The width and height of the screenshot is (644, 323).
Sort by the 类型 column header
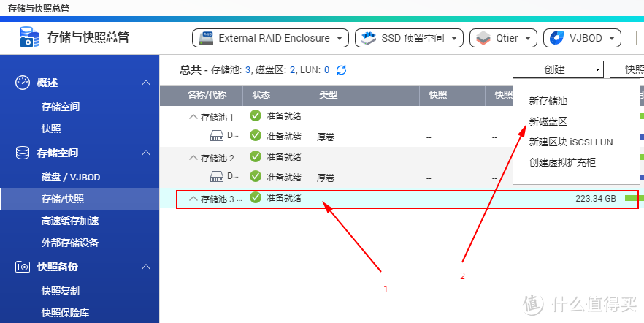pyautogui.click(x=328, y=95)
